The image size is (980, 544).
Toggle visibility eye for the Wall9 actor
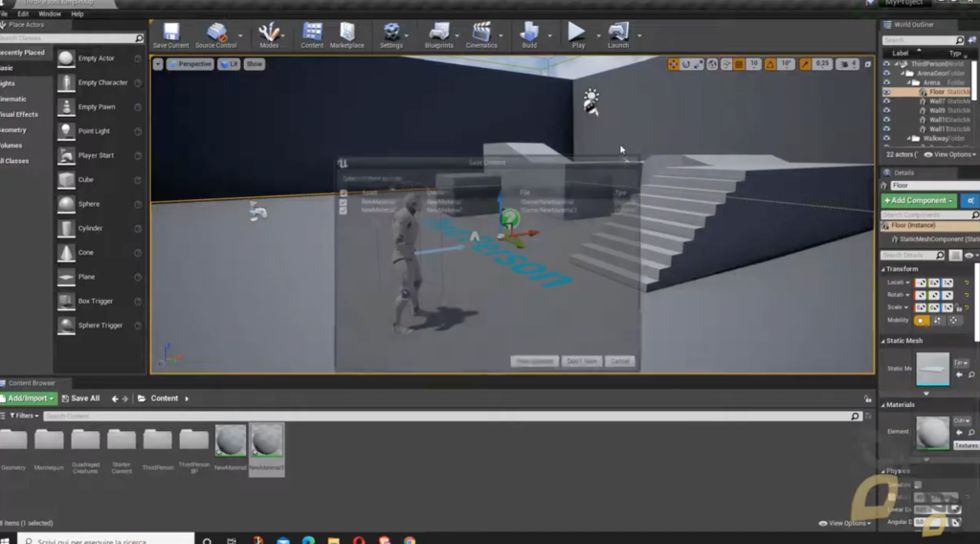pyautogui.click(x=886, y=111)
